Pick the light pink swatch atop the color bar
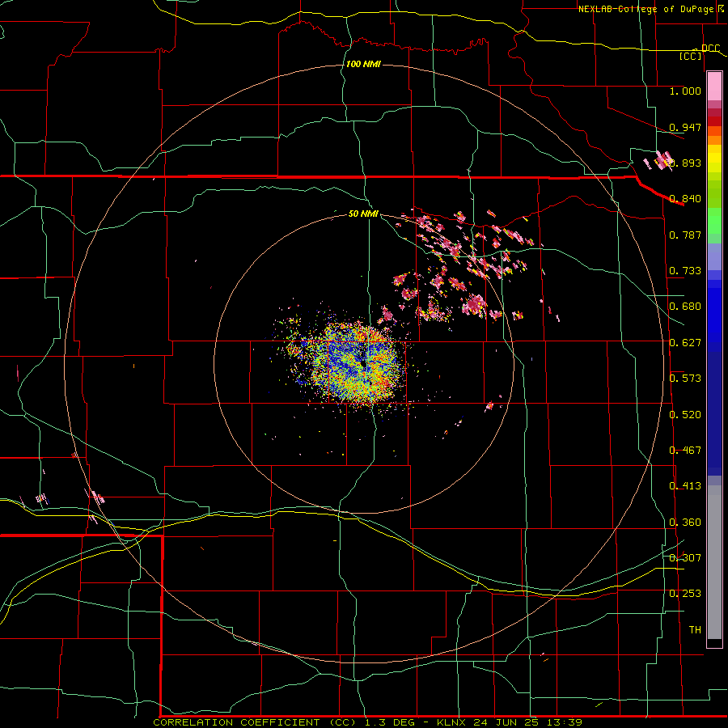This screenshot has height=728, width=728. click(x=714, y=87)
